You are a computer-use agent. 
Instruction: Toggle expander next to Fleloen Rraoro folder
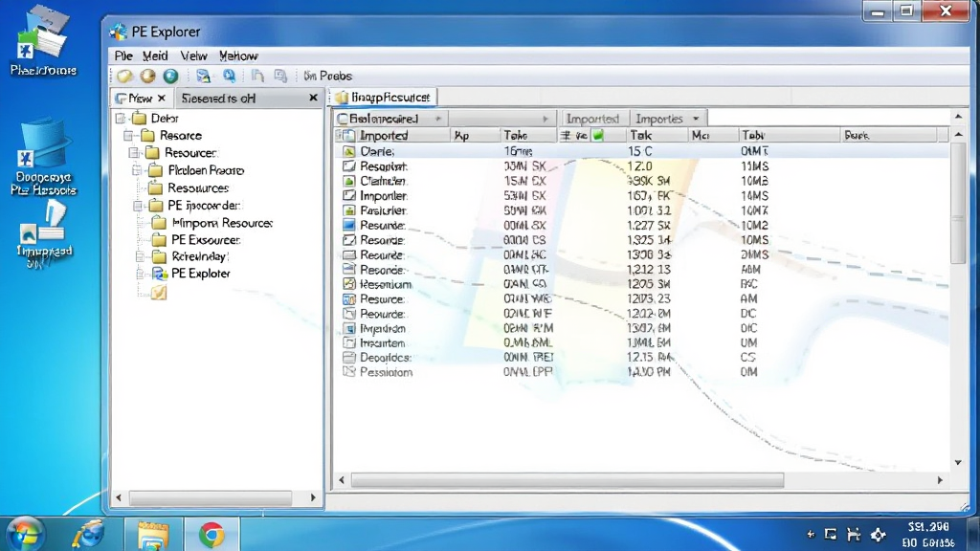point(137,170)
